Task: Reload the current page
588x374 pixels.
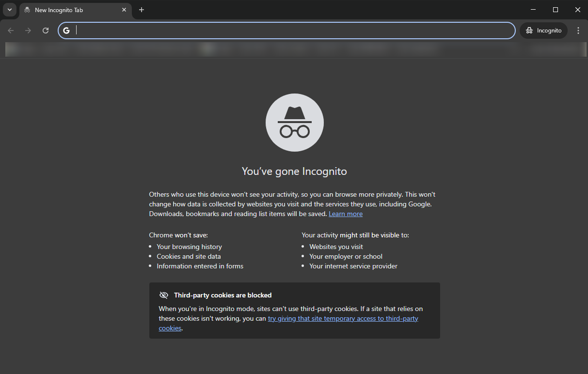Action: coord(45,30)
